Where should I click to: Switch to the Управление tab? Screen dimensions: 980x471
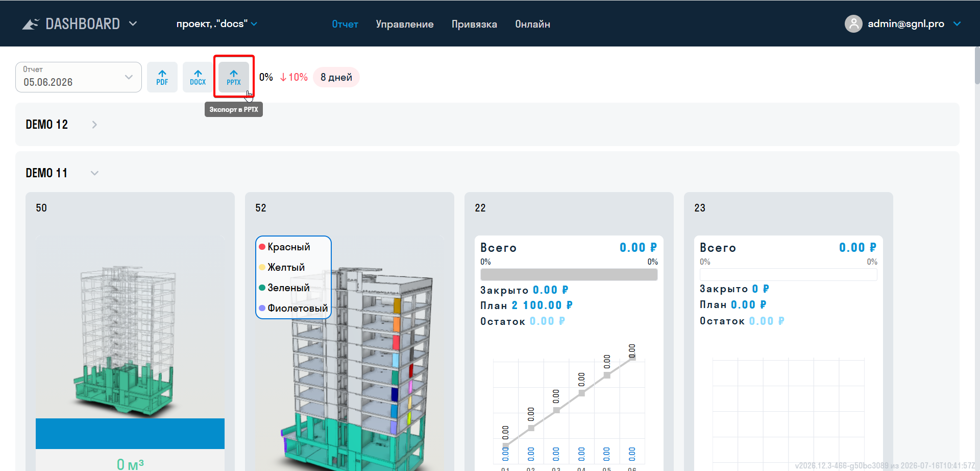[405, 24]
